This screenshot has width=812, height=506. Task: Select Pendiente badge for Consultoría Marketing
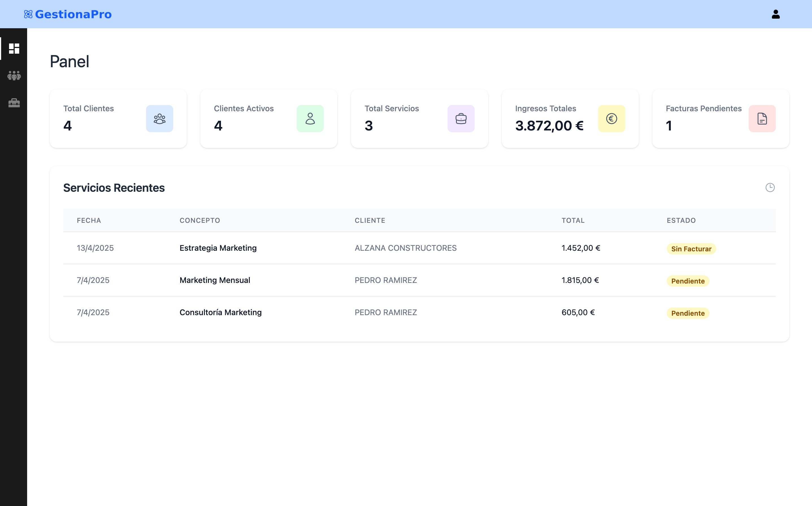click(688, 313)
